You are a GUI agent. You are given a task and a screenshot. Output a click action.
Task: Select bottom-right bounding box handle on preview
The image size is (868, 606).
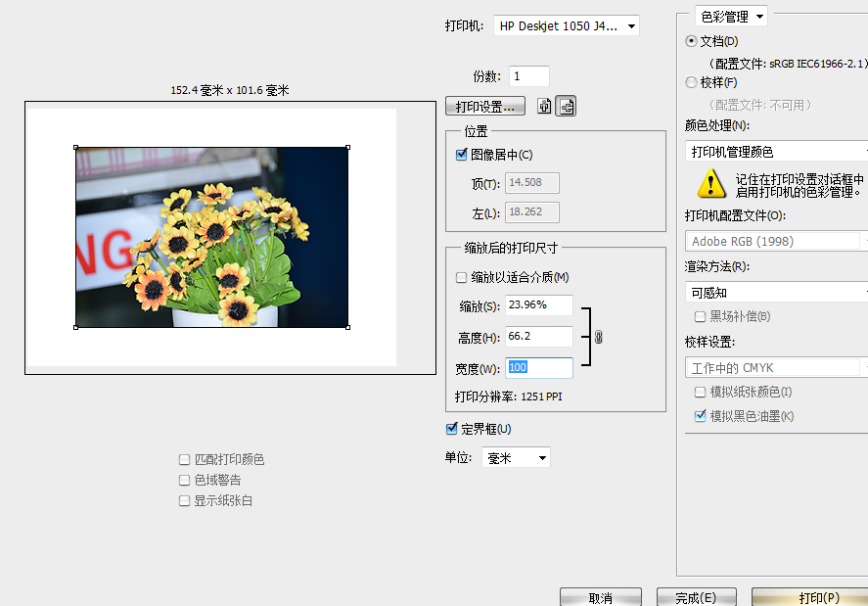point(347,327)
